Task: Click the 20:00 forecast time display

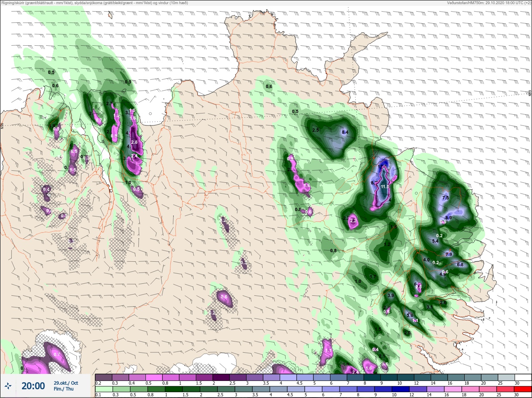Action: [33, 386]
